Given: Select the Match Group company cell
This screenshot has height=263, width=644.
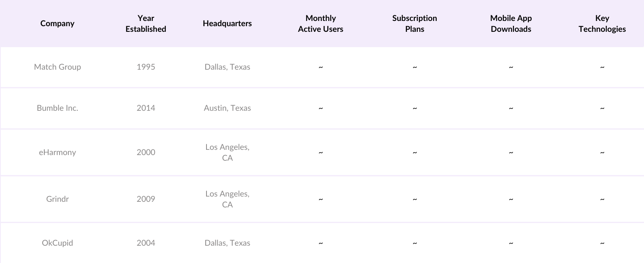Looking at the screenshot, I should point(57,67).
